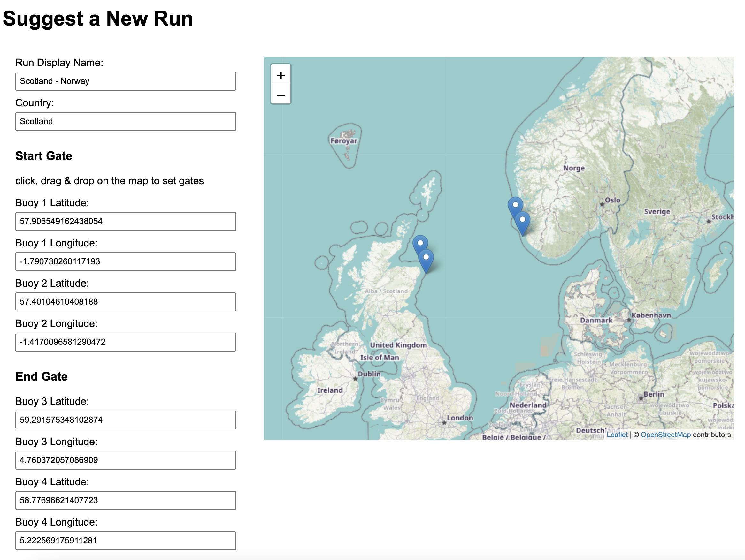Click the upper marker off Norway coast
The image size is (745, 560).
(x=515, y=205)
